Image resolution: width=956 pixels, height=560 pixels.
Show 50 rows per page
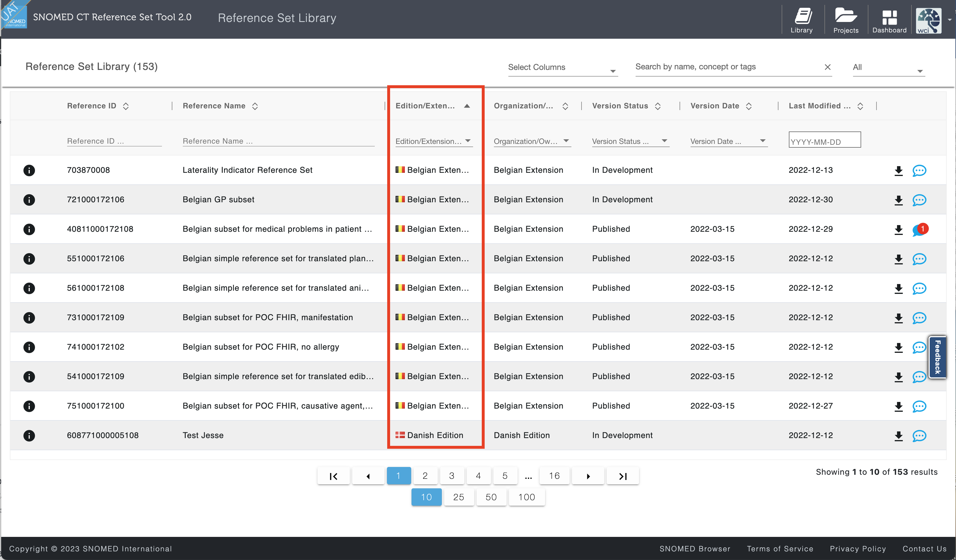[491, 497]
